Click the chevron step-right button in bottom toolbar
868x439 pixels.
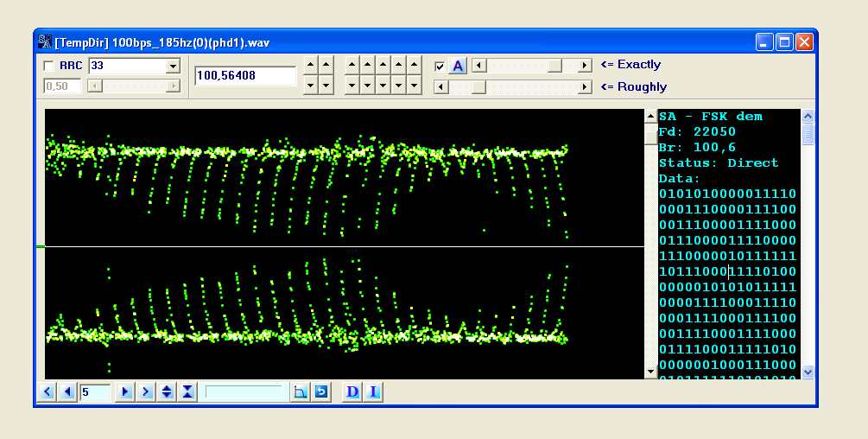(x=146, y=392)
